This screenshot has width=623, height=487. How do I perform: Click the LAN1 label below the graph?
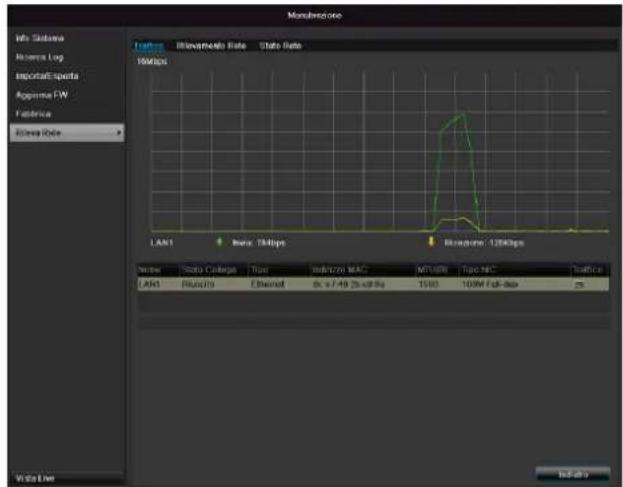[162, 242]
